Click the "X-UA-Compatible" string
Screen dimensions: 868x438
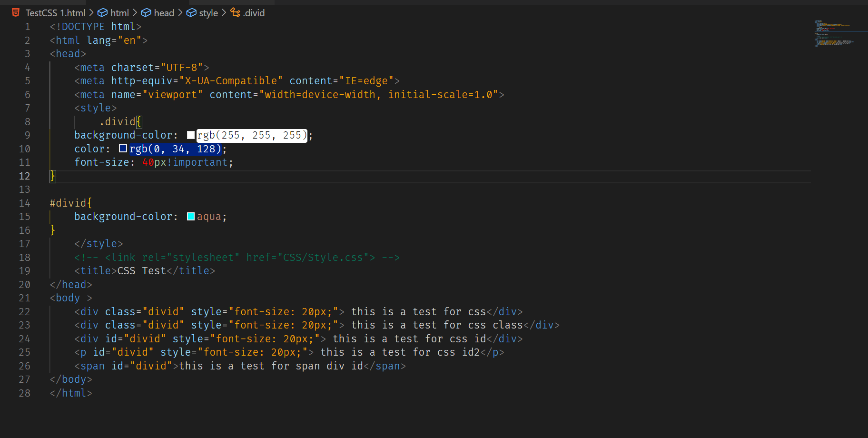pos(231,81)
